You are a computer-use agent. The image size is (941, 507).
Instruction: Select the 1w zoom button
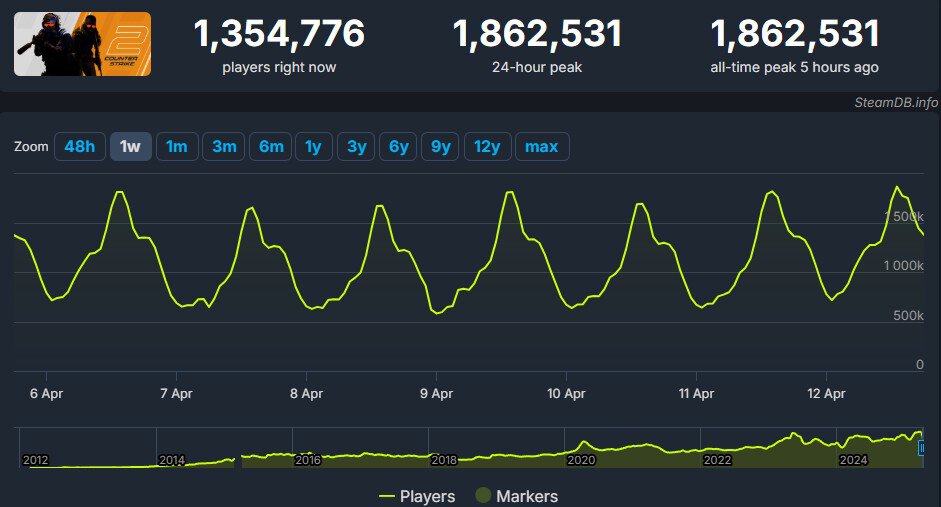[130, 146]
